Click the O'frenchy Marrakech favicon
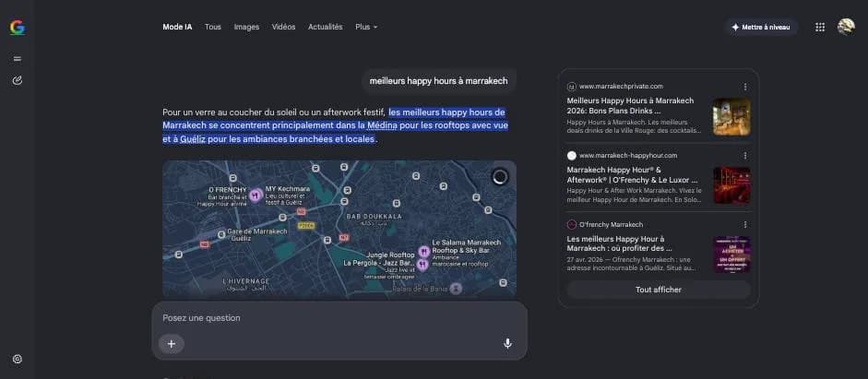Viewport: 868px width, 379px height. point(572,225)
